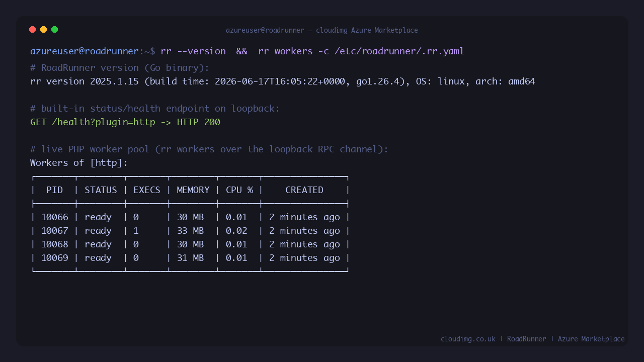This screenshot has height=362, width=644.
Task: Click the EXECS value 0 for worker 10068
Action: (136, 244)
